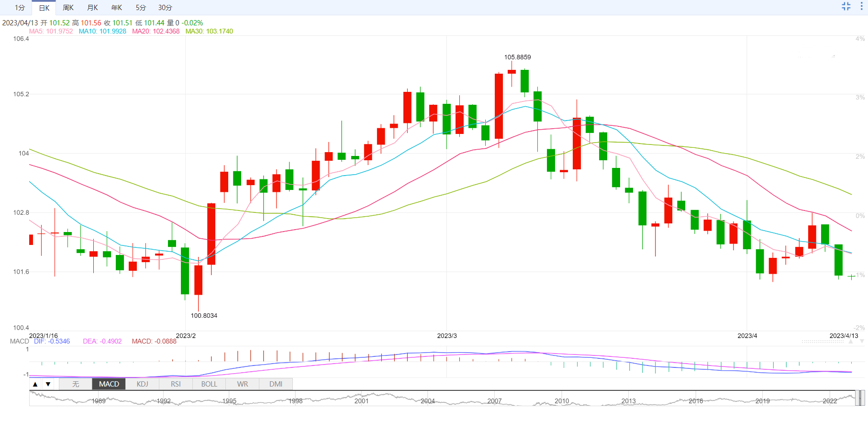Click the black down triangle beside indicator tabs

[48, 384]
